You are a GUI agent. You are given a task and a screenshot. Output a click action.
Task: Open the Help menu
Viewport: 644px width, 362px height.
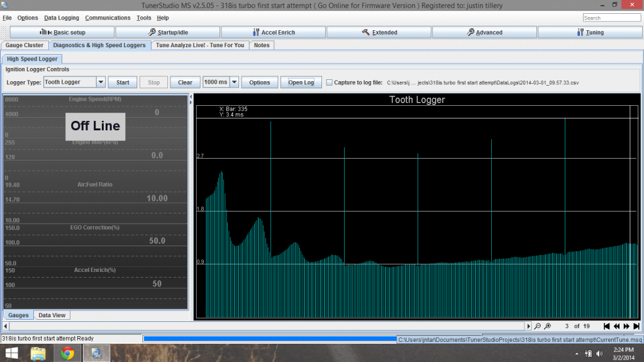pos(163,18)
